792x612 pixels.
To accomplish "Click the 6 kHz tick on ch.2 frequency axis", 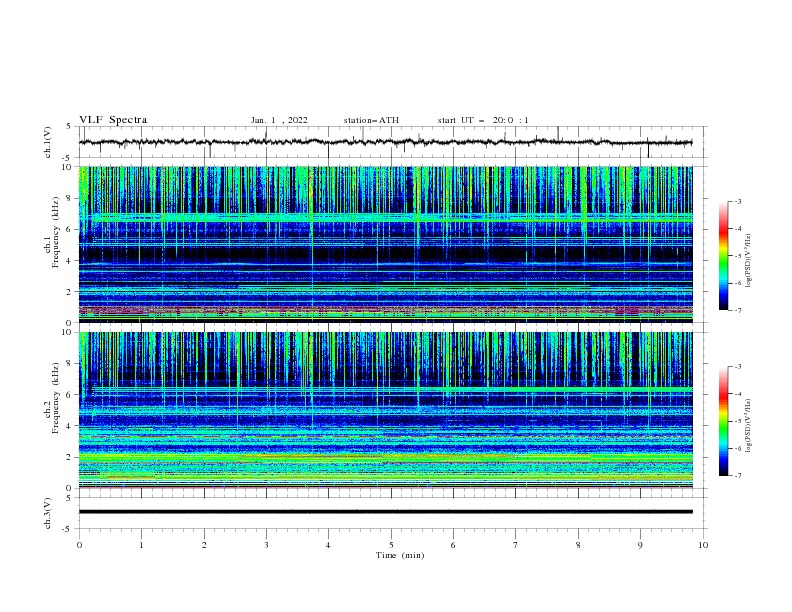I will coord(70,395).
